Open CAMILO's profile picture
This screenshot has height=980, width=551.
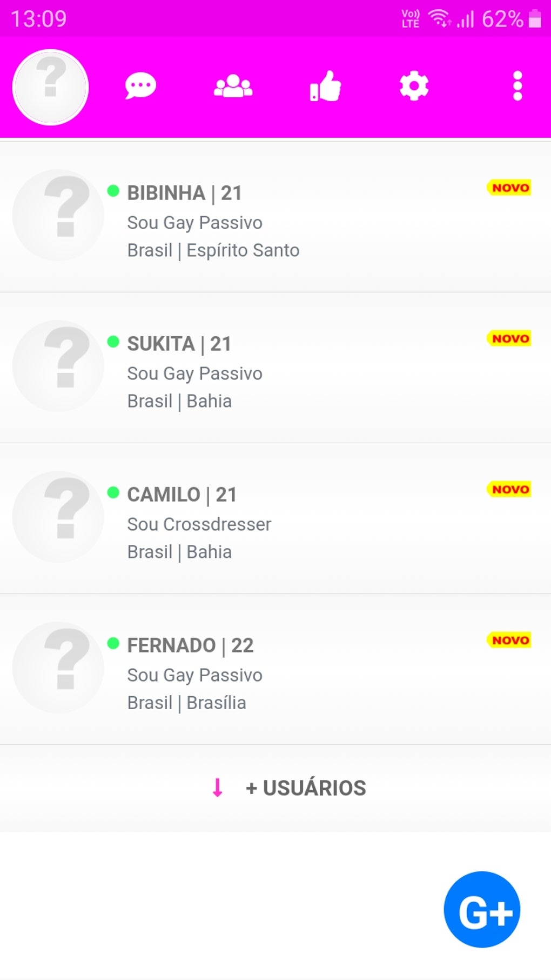click(x=58, y=517)
